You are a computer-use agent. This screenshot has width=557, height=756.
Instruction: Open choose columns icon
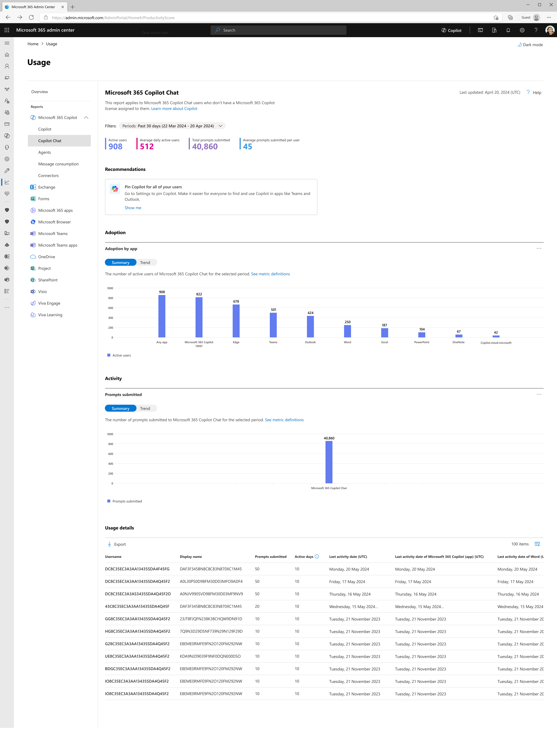(x=537, y=544)
